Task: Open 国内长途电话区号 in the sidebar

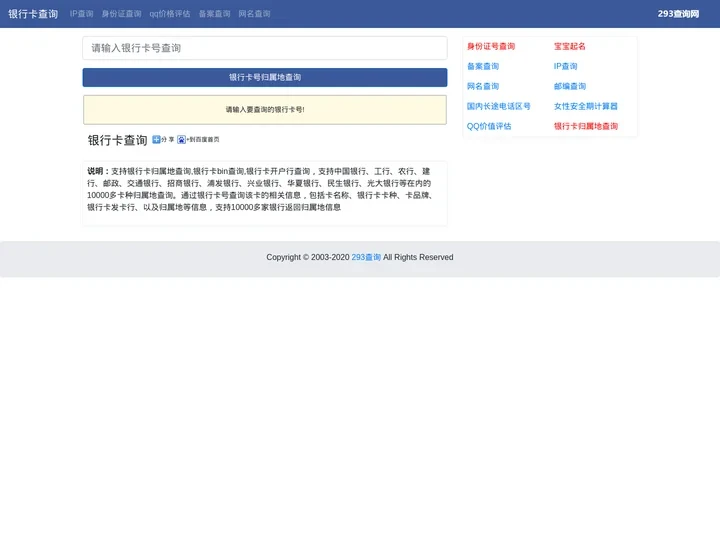Action: pos(499,106)
